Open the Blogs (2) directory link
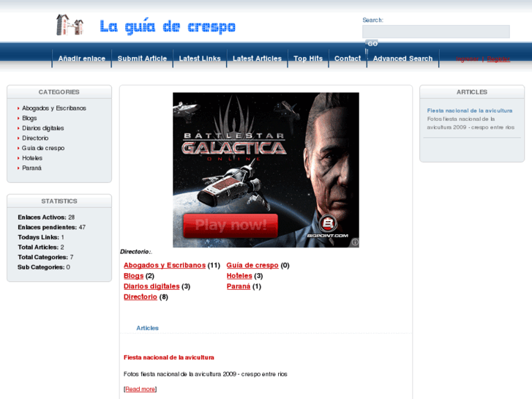532x399 pixels. click(134, 276)
